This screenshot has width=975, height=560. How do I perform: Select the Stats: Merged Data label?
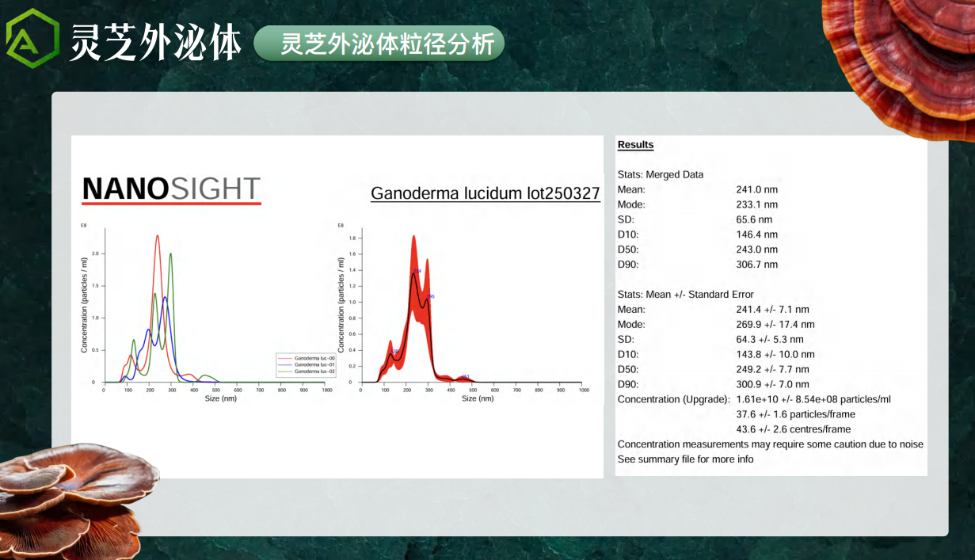[660, 175]
